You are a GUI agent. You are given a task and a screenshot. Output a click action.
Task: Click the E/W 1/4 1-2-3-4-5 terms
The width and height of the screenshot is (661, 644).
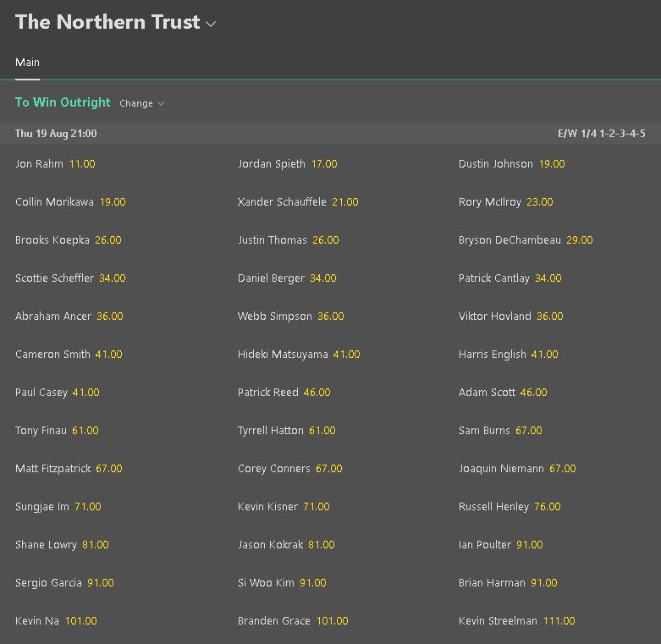point(601,134)
